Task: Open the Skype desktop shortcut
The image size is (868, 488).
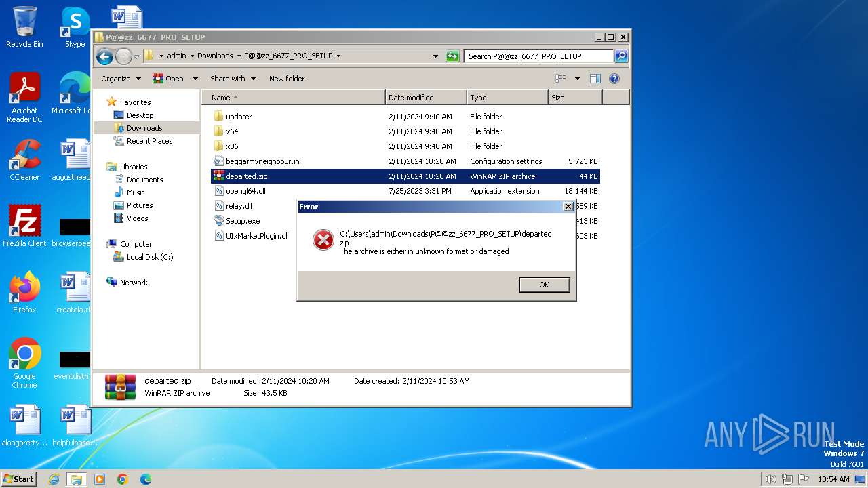Action: 75,27
